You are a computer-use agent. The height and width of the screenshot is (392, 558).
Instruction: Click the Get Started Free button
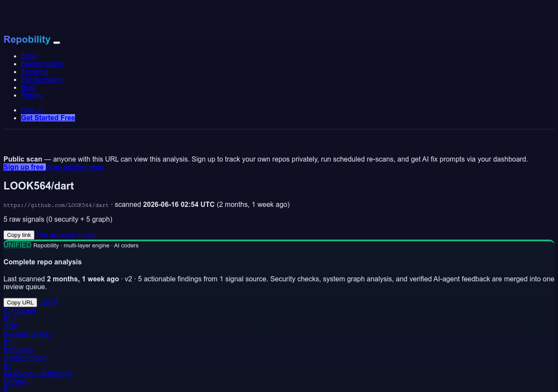(48, 118)
